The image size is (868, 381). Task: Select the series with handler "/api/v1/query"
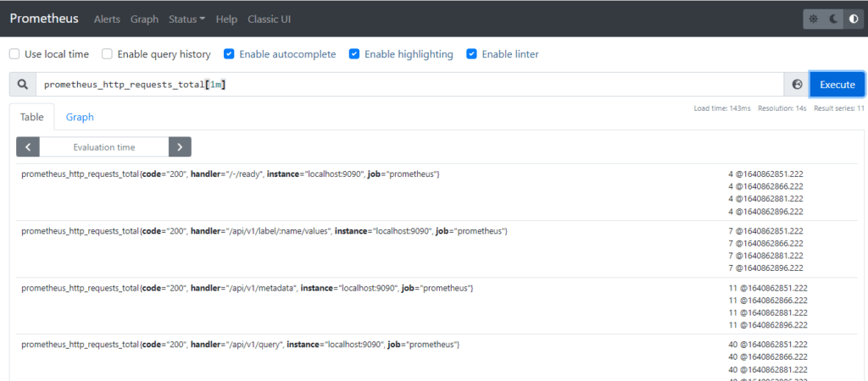click(x=240, y=345)
